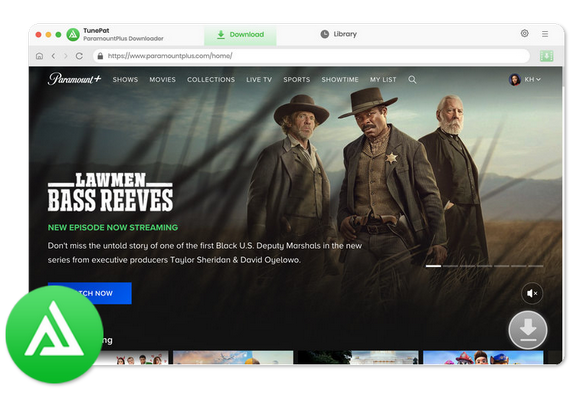Click the KH profile avatar

514,79
